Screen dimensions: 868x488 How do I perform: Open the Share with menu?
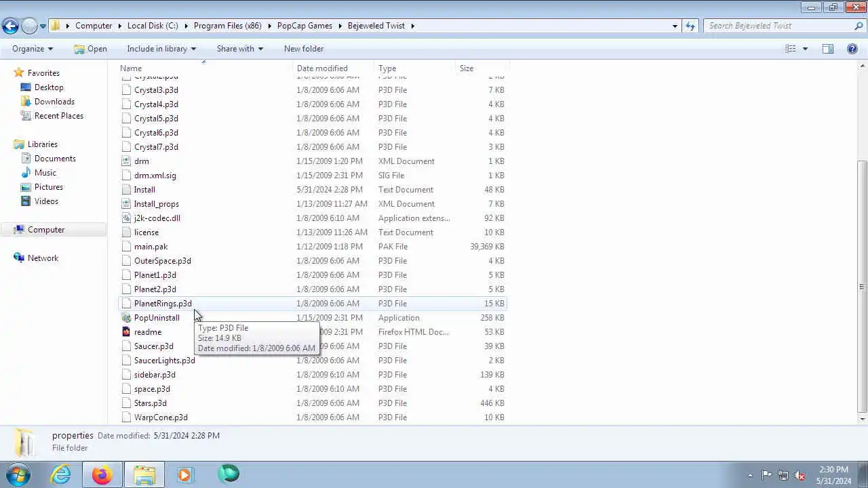point(240,49)
